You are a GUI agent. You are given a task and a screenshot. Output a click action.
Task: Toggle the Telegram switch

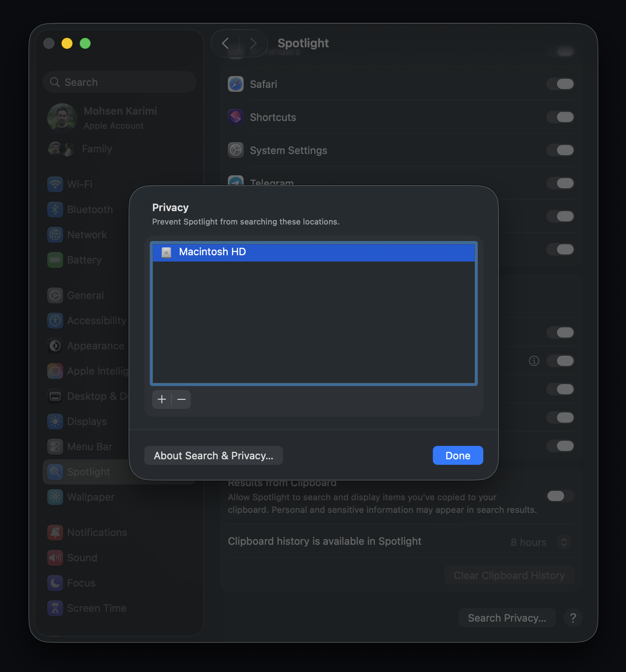[560, 183]
